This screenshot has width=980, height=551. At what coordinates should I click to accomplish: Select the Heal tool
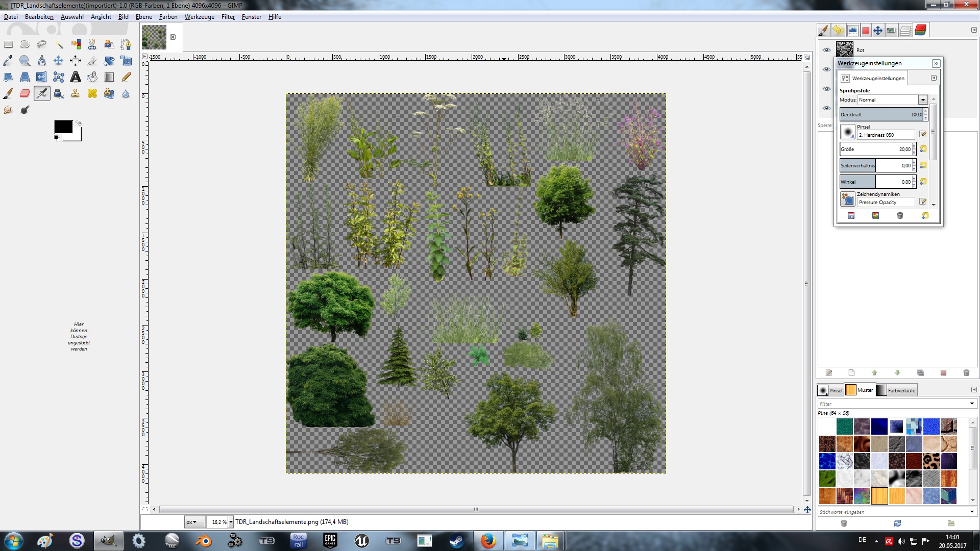92,93
